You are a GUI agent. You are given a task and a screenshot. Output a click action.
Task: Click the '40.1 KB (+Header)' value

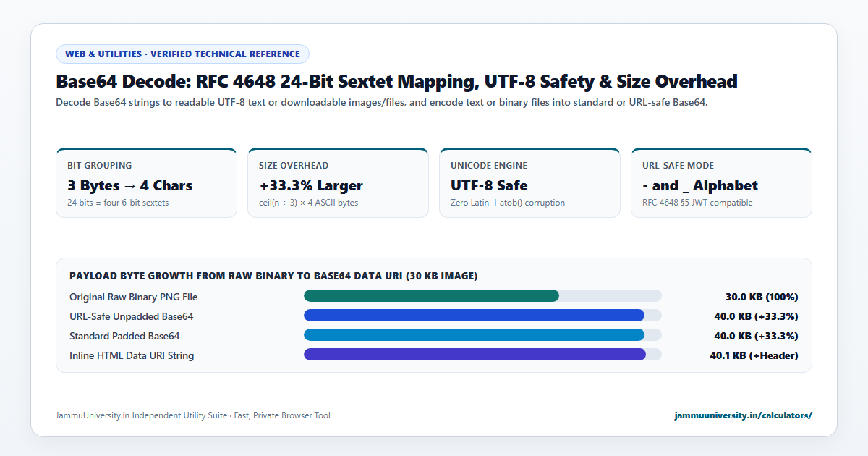tap(754, 355)
